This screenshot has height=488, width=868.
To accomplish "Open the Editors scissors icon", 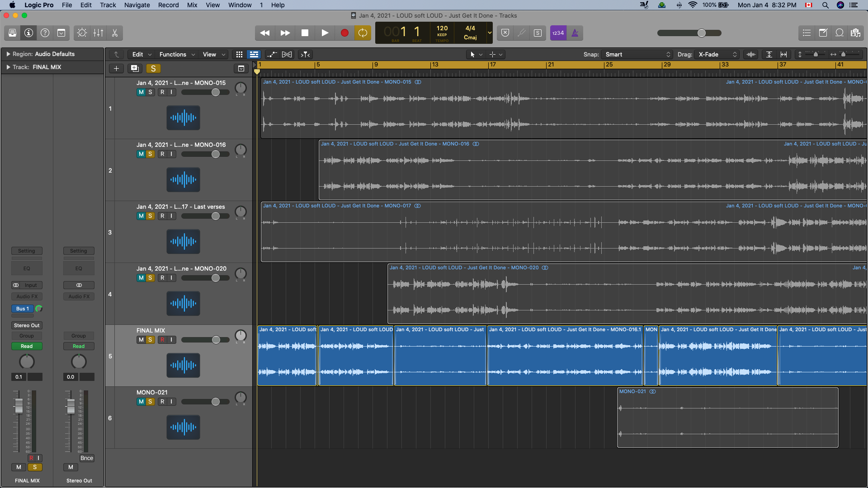I will point(114,33).
